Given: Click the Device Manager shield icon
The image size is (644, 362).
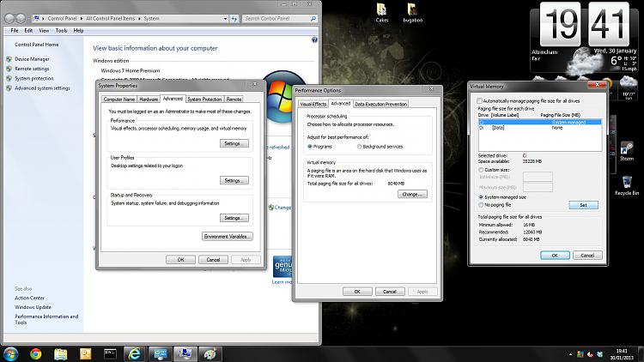Looking at the screenshot, I should pos(9,59).
